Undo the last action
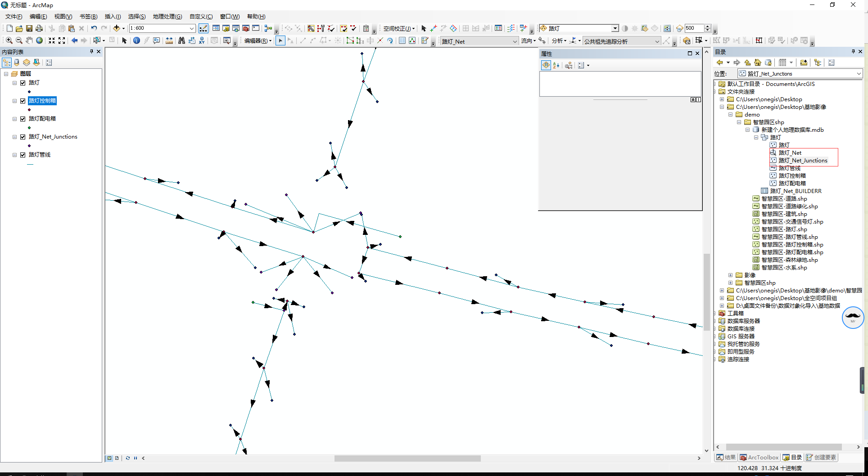This screenshot has width=868, height=476. 94,28
